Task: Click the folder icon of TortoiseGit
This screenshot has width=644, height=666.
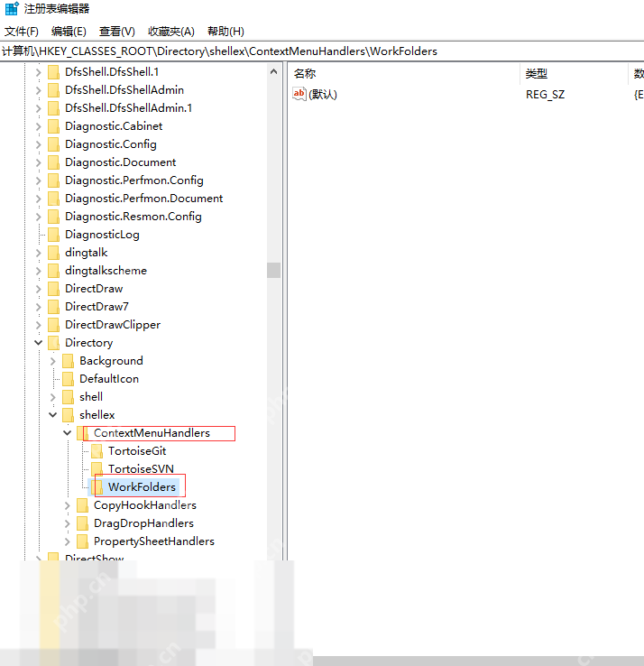Action: click(97, 451)
